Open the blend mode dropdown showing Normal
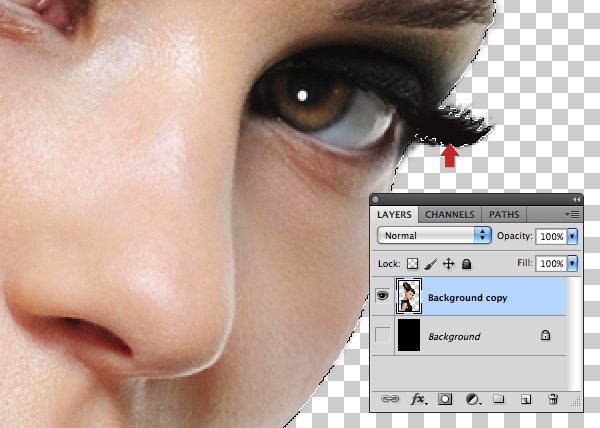This screenshot has width=600, height=428. tap(434, 236)
